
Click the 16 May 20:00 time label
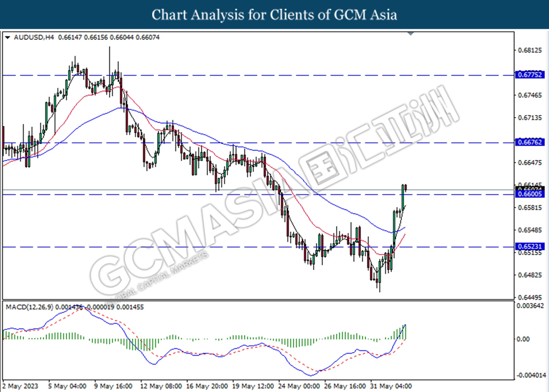tap(207, 386)
